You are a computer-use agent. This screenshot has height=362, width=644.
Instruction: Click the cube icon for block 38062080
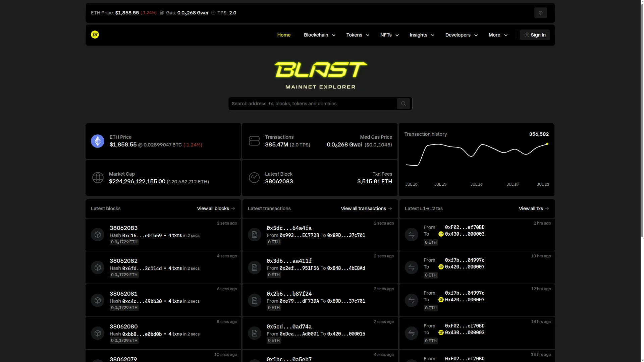[98, 333]
